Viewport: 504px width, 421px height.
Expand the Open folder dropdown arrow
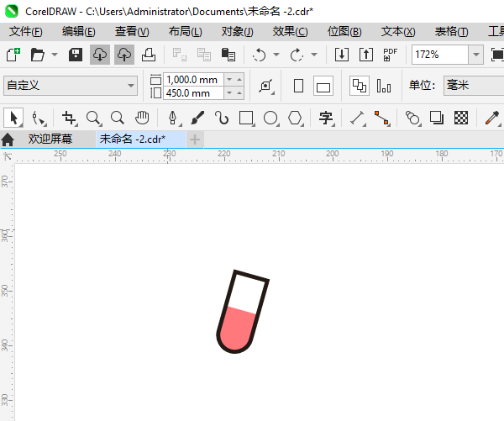coord(55,55)
